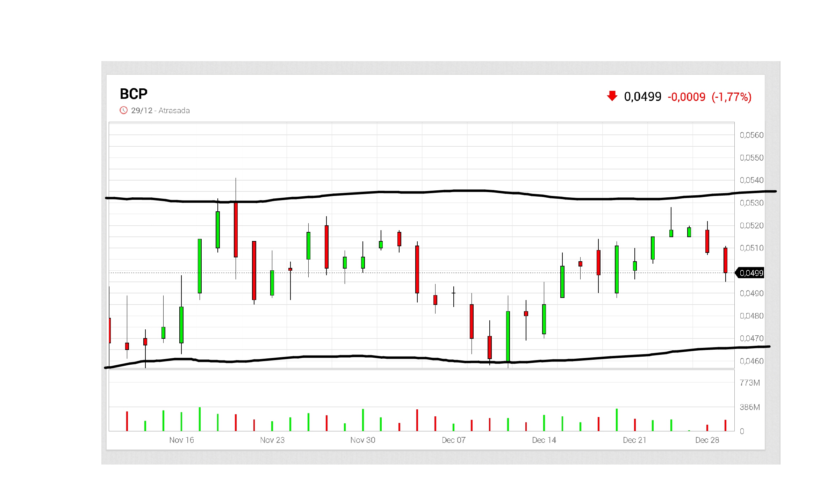The height and width of the screenshot is (504, 820).
Task: Click the 0,0460 price axis label
Action: coord(751,361)
